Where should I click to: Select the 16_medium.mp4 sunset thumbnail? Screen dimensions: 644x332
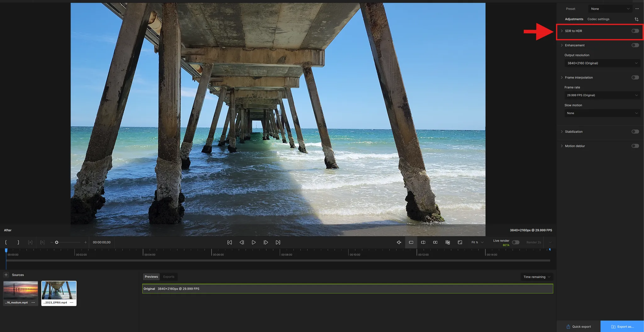(20, 290)
